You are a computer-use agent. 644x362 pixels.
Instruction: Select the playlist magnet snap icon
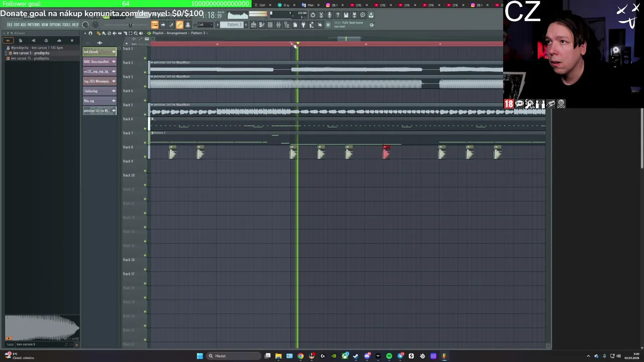[91, 33]
